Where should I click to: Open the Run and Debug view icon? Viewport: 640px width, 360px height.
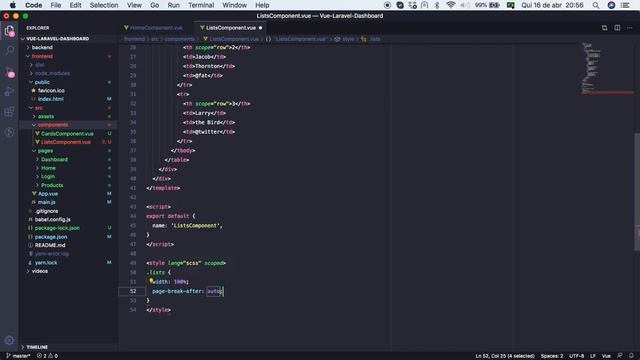[9, 91]
